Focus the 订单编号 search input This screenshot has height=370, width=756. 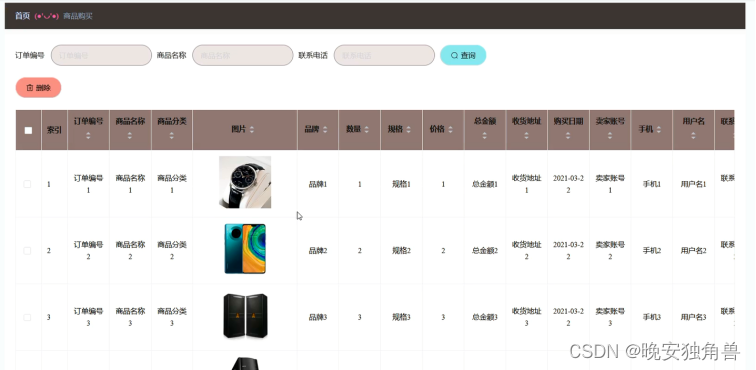tap(101, 55)
